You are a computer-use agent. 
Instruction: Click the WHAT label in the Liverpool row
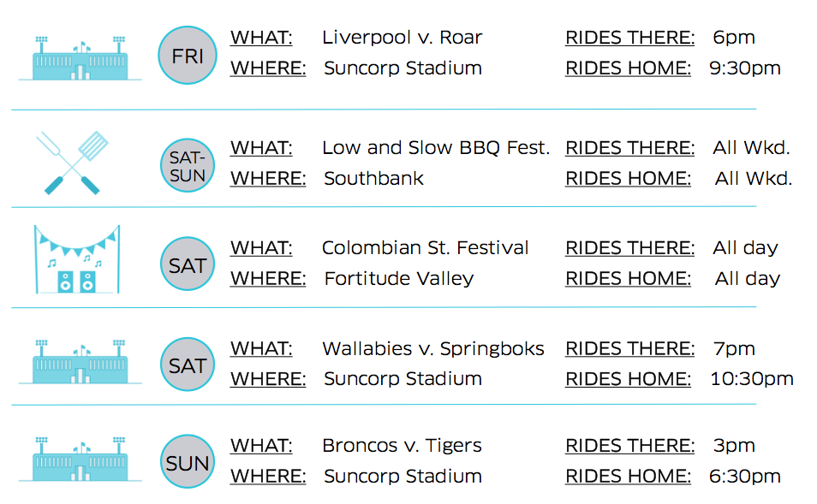pos(261,38)
